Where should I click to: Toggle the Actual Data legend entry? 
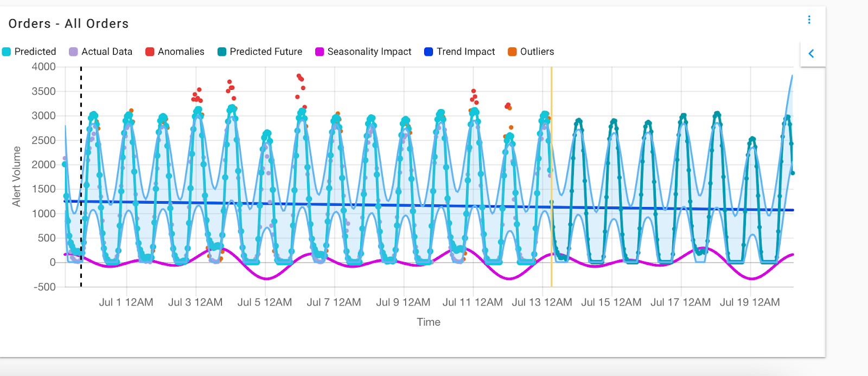(100, 51)
